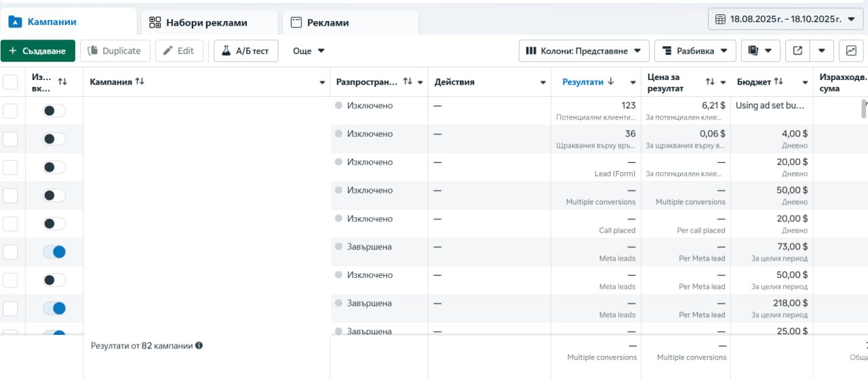Open the charts view icon
This screenshot has width=868, height=379.
point(851,51)
